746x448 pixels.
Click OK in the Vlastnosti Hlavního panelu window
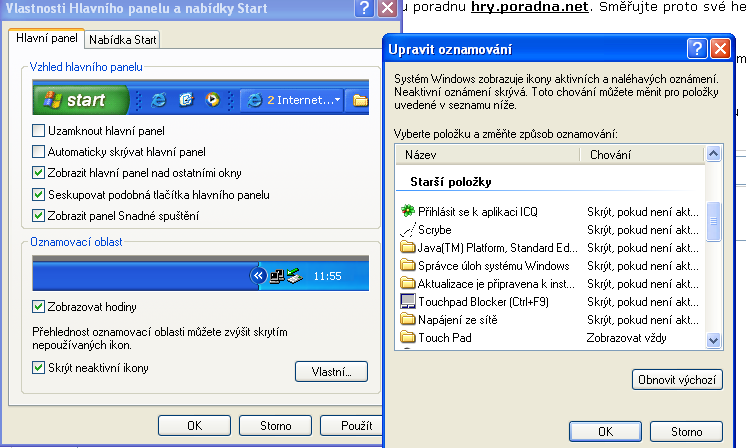tap(194, 425)
